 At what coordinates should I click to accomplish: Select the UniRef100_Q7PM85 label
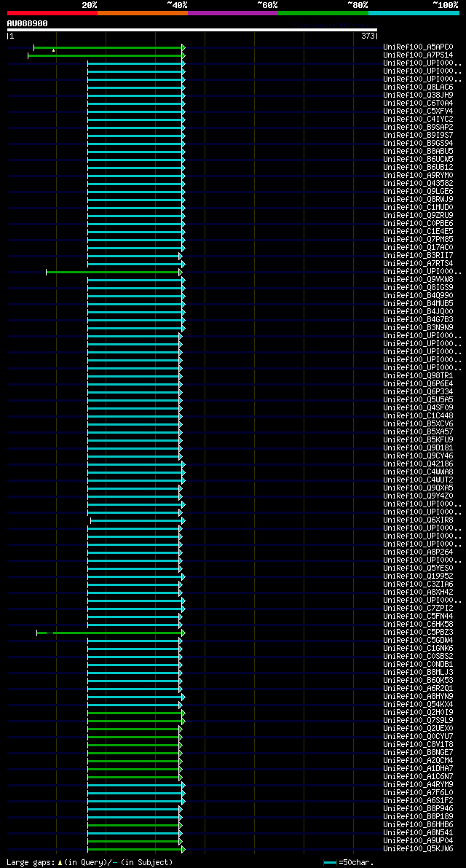418,240
